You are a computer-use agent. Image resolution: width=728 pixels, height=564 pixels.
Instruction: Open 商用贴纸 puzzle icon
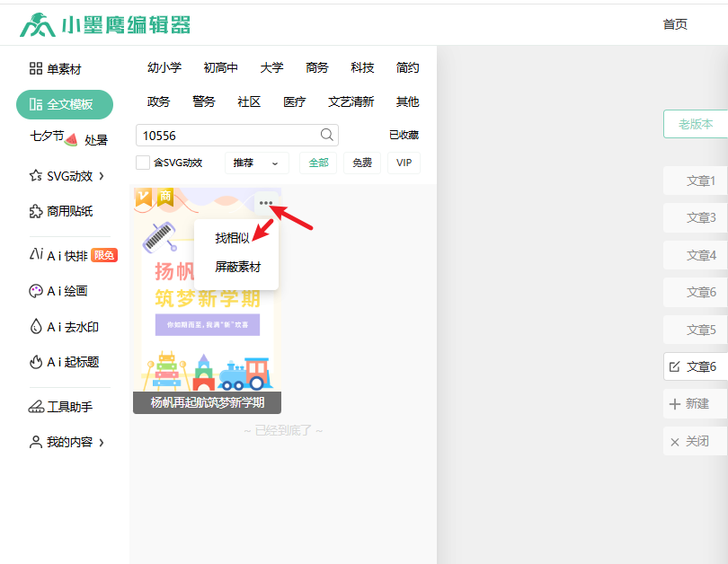[36, 212]
